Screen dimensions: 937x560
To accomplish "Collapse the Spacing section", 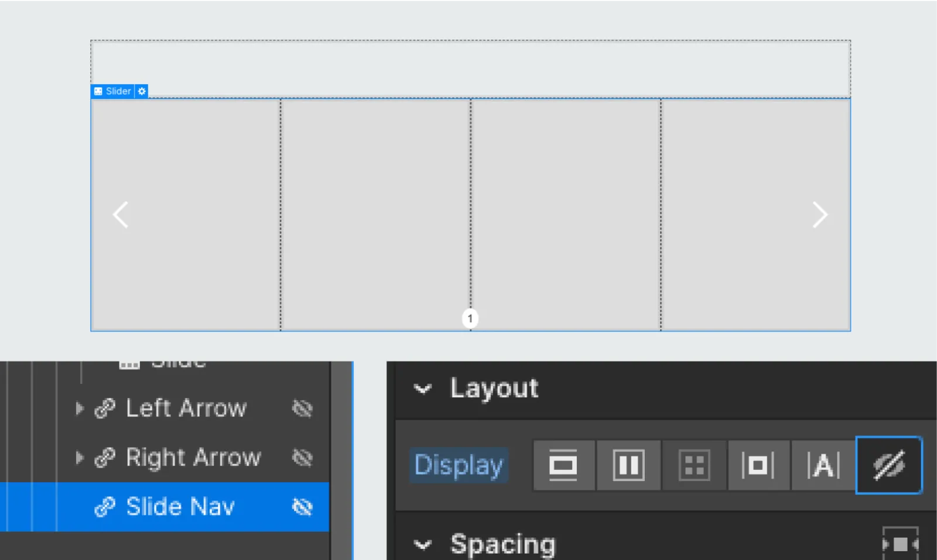I will coord(423,545).
